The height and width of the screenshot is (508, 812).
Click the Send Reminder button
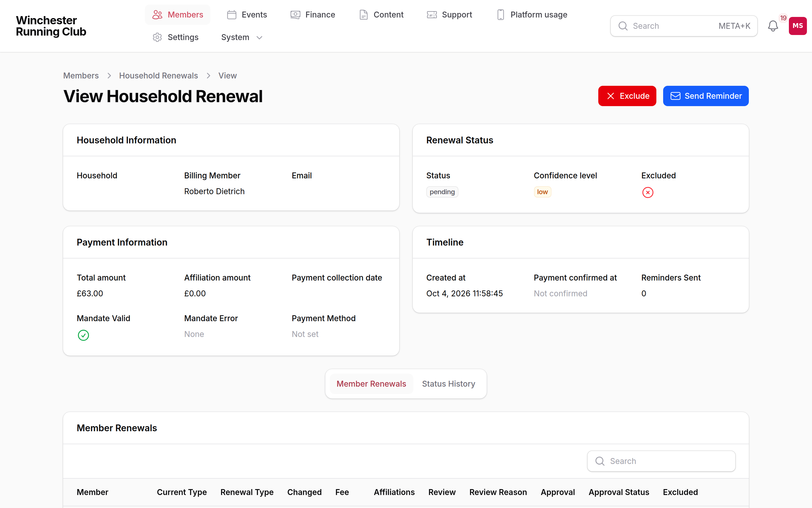point(706,96)
